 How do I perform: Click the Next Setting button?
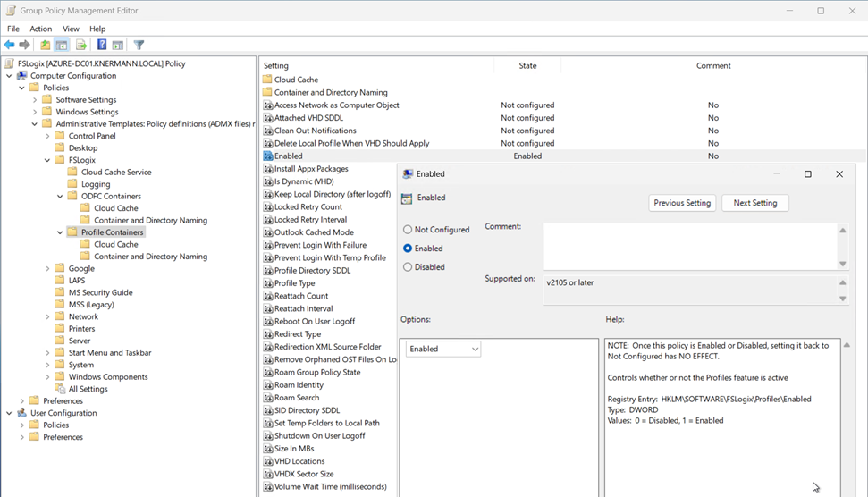(755, 203)
